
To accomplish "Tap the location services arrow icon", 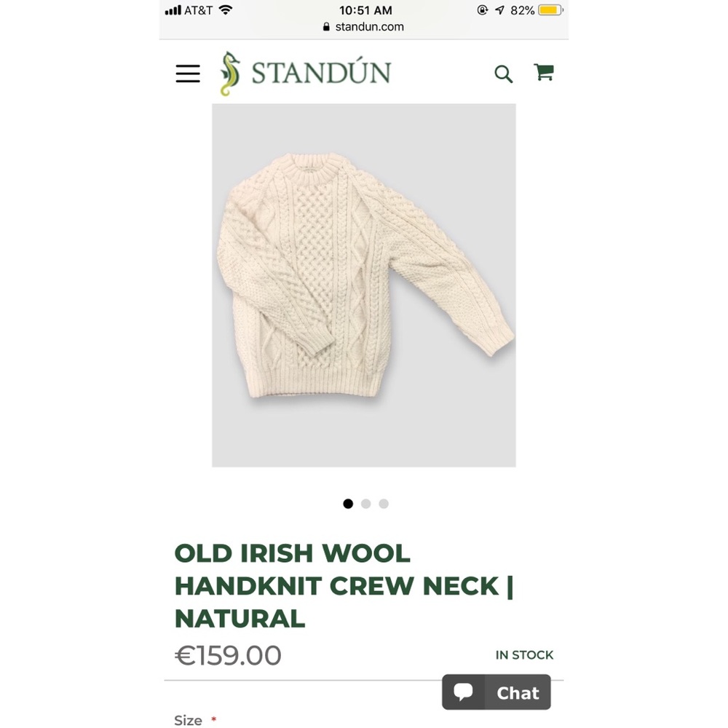I will (x=500, y=10).
